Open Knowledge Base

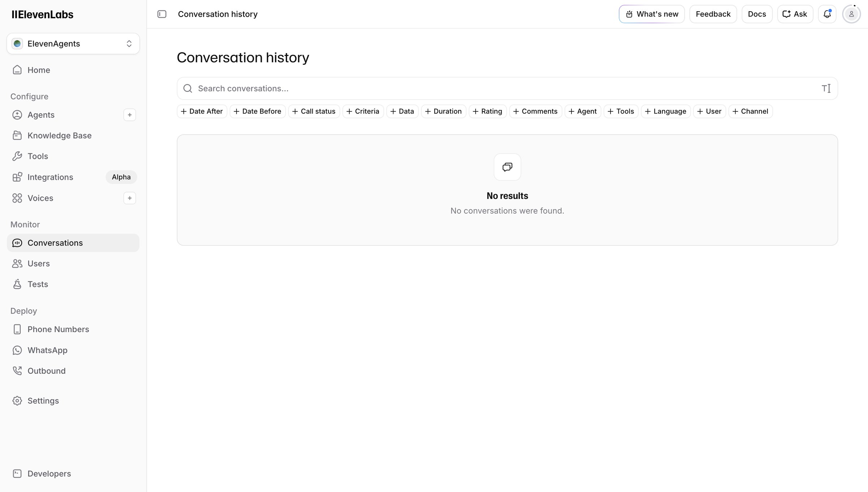click(x=73, y=136)
